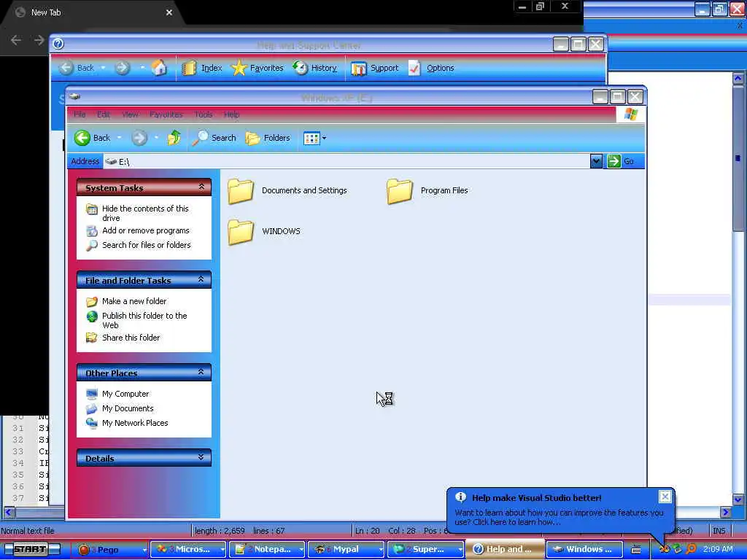This screenshot has width=747, height=560.
Task: Expand the Views dropdown arrow
Action: pos(325,138)
